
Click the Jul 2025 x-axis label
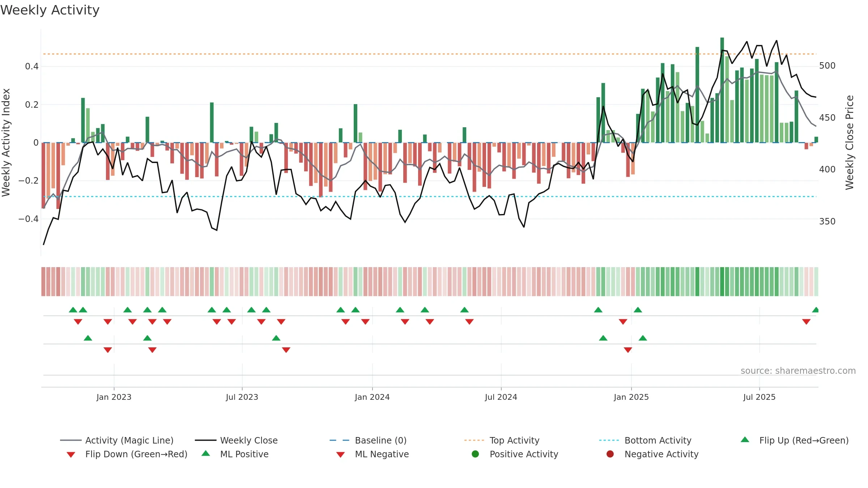click(759, 397)
